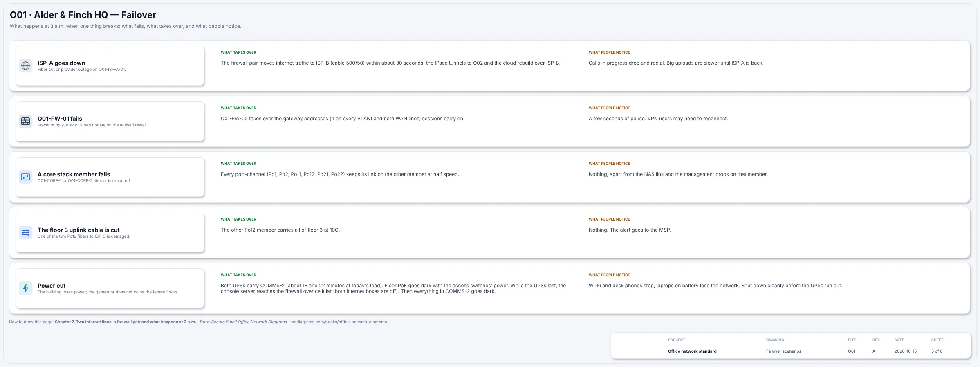
Task: Select the 'O01-FW-01 fails' heading
Action: coord(60,119)
